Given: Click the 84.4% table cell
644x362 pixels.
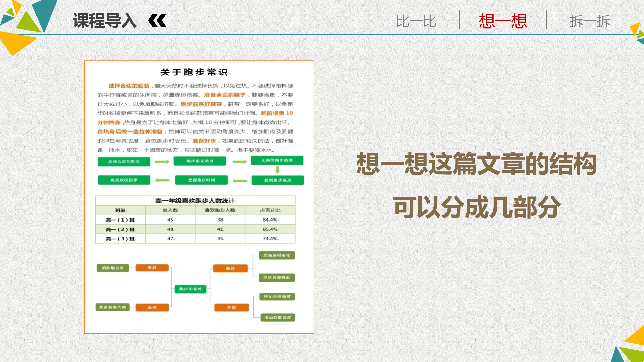Looking at the screenshot, I should tap(270, 220).
